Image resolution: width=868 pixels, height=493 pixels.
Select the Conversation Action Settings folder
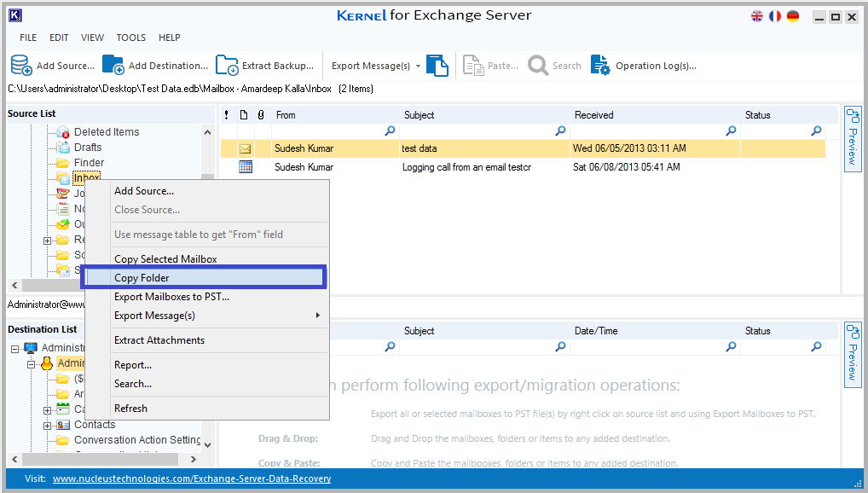tap(137, 440)
